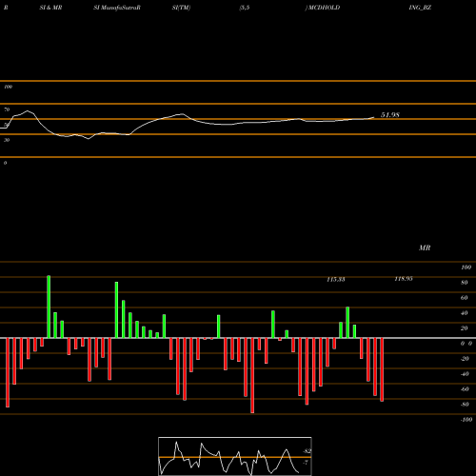Viewport: 476px width, 476px height.
Task: Click the MR panel title
Action: click(425, 248)
